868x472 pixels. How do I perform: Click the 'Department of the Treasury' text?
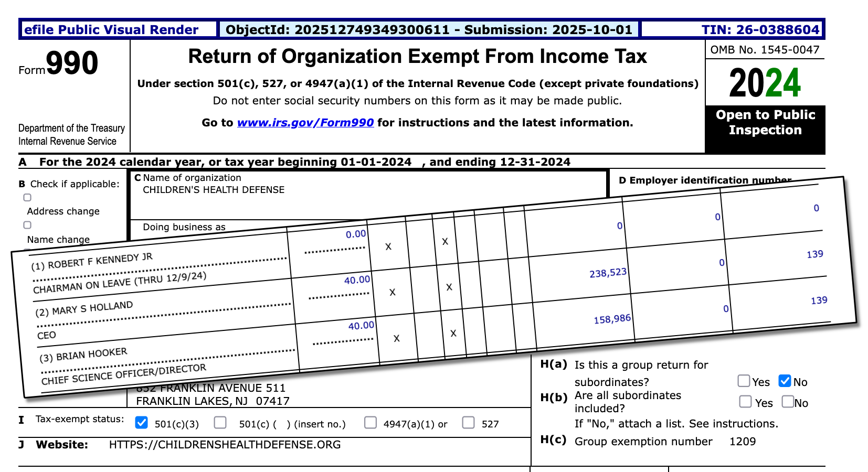click(x=71, y=128)
